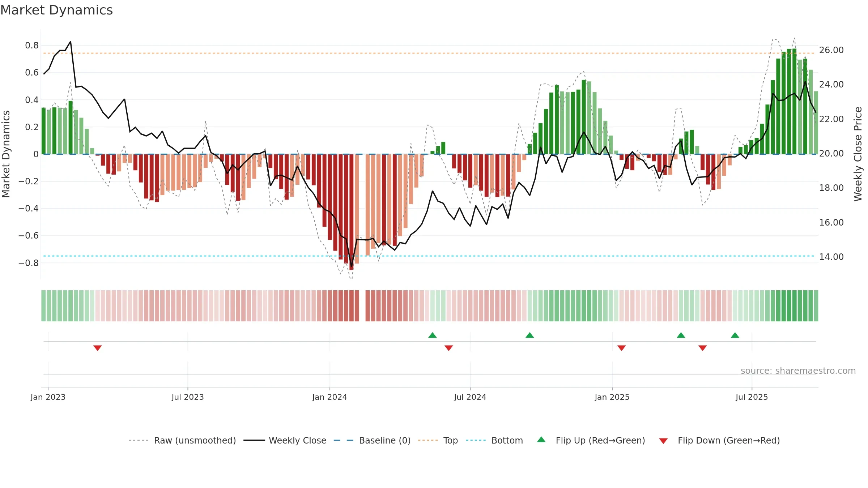The height and width of the screenshot is (488, 868).
Task: Select the red flip-down marker just before Jul 2024
Action: 449,348
